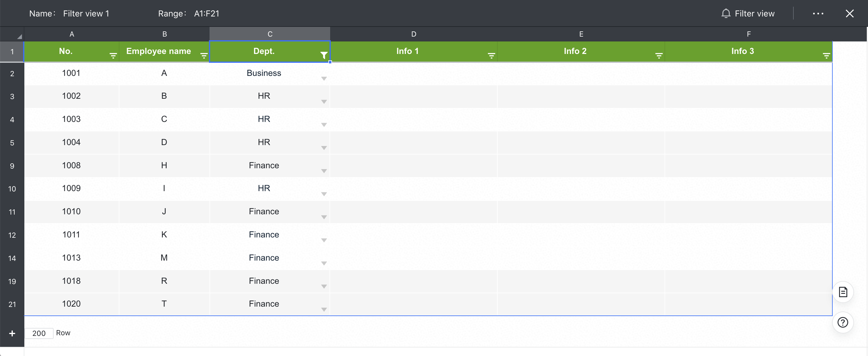Viewport: 868px width, 356px height.
Task: Select row 14 header number
Action: click(12, 258)
